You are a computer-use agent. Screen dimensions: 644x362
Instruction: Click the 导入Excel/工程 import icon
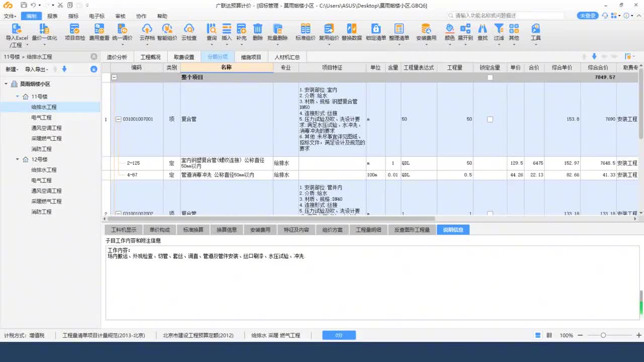pyautogui.click(x=17, y=29)
